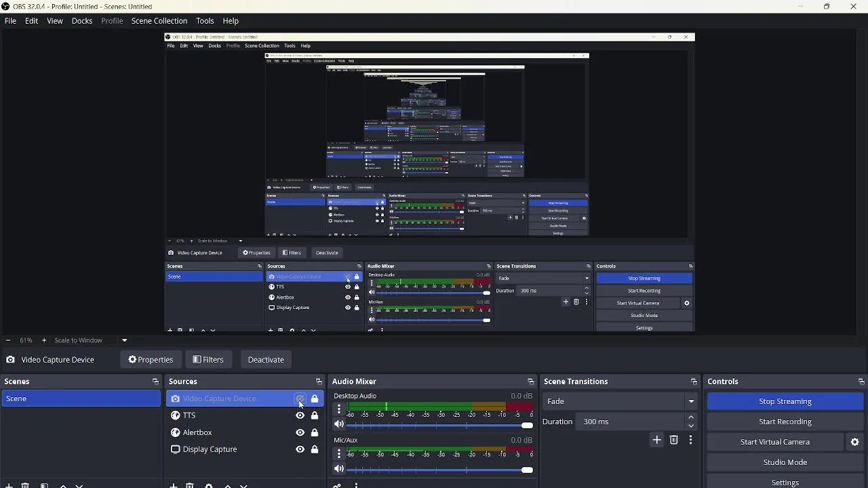Click the OBS logo in title bar
The image size is (868, 488).
coord(6,6)
